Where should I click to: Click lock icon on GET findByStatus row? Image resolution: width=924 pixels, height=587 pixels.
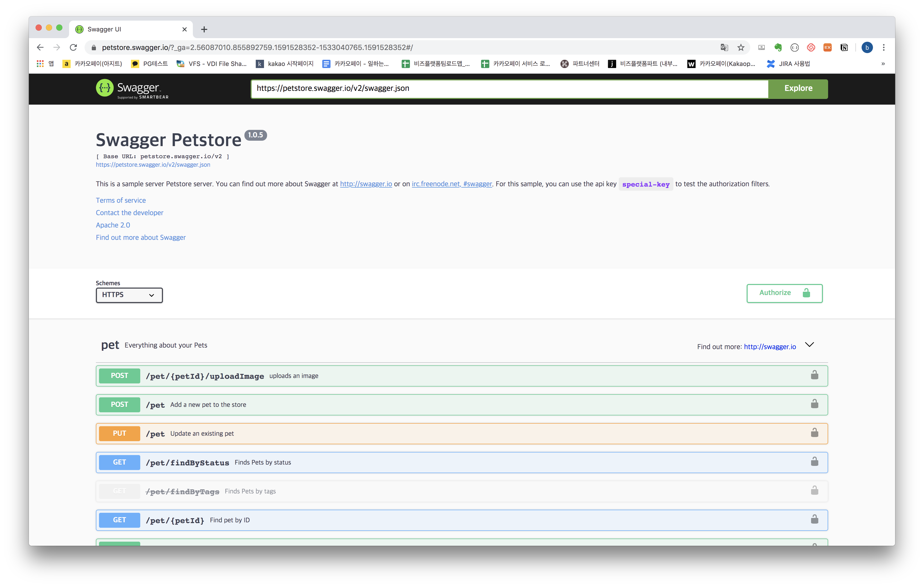coord(814,462)
